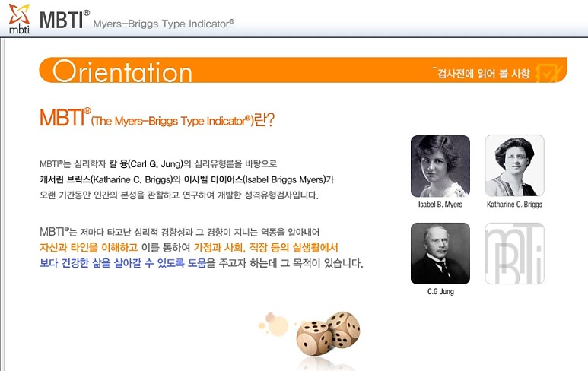Viewport: 588px width, 371px height.
Task: Click the mbti logo icon in header
Action: point(19,19)
